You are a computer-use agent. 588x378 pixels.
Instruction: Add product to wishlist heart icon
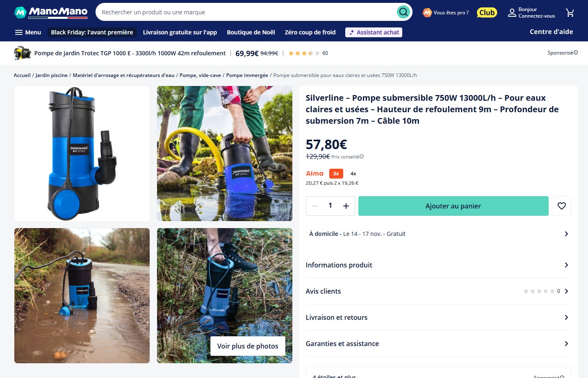pos(561,206)
